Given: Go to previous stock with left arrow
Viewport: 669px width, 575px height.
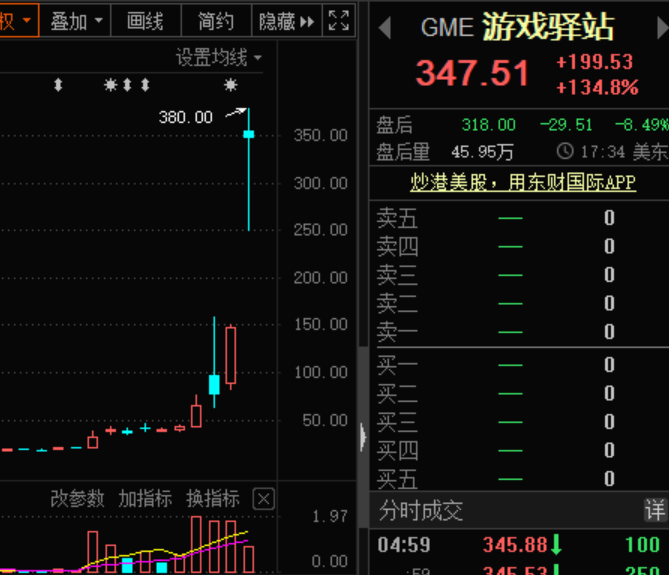Looking at the screenshot, I should pos(385,28).
